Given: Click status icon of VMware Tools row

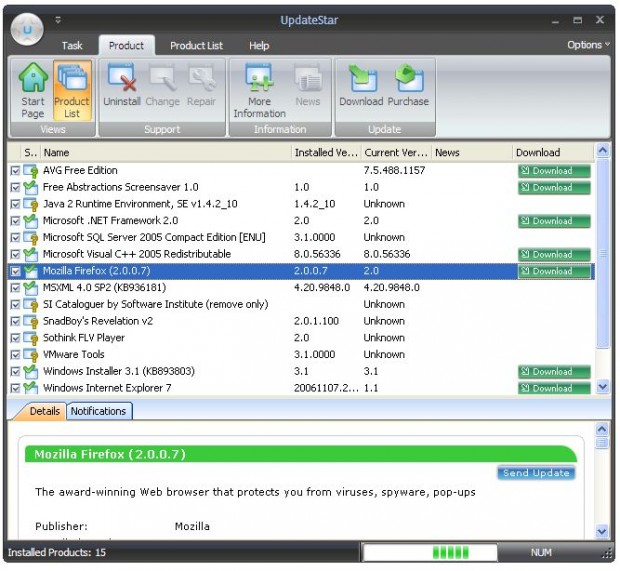Looking at the screenshot, I should [x=30, y=355].
